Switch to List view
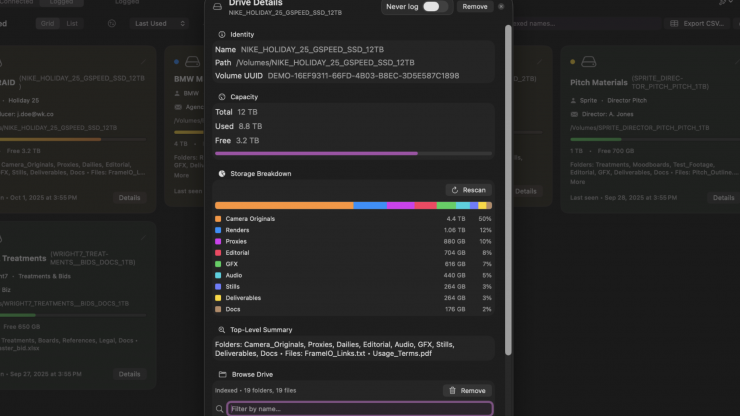The height and width of the screenshot is (416, 740). 72,23
